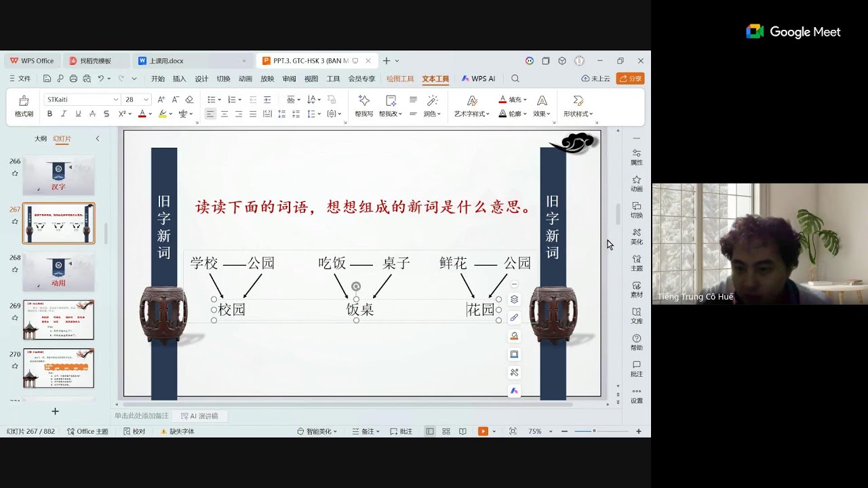868x488 pixels.
Task: Switch to the 动画 ribbon tab
Action: coord(245,79)
